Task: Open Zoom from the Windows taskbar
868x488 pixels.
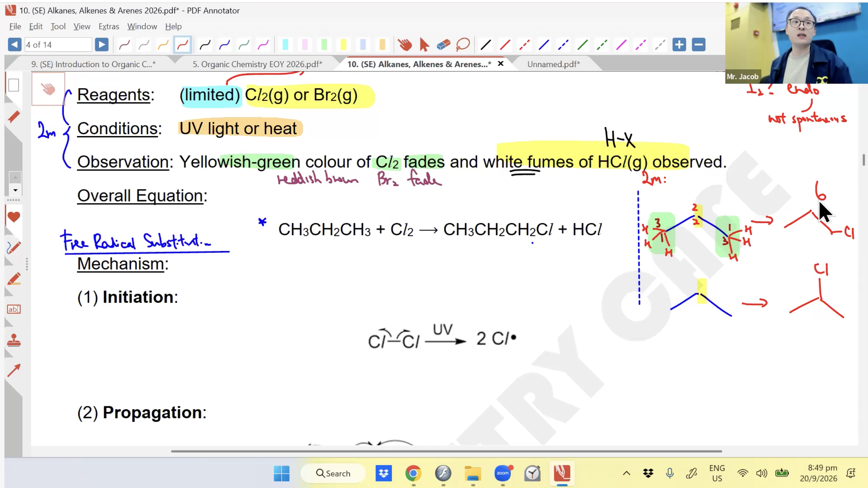Action: pyautogui.click(x=502, y=473)
